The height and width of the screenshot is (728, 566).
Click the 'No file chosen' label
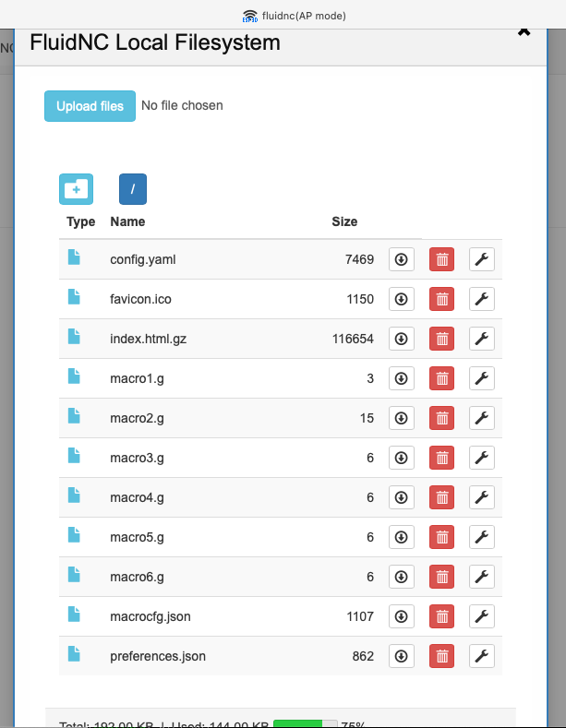182,105
